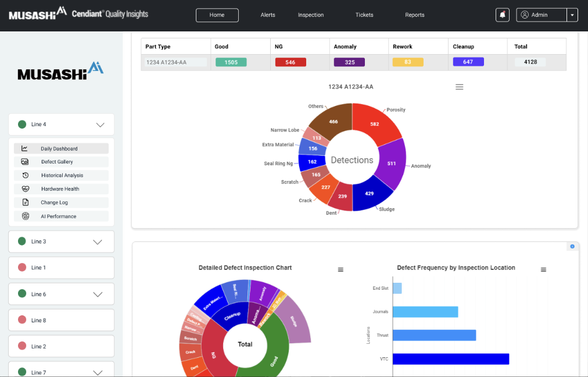Click the red NG 546 badge
The width and height of the screenshot is (588, 377).
(291, 62)
